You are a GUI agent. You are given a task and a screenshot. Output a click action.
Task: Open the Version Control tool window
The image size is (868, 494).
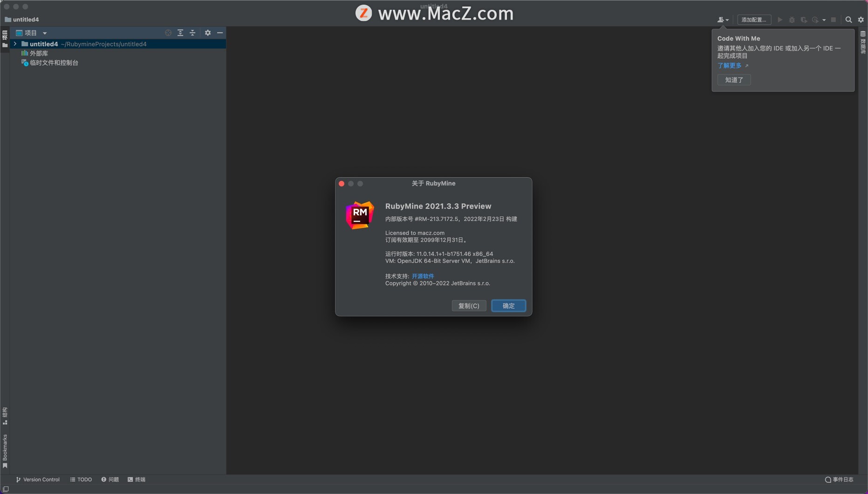pos(38,480)
